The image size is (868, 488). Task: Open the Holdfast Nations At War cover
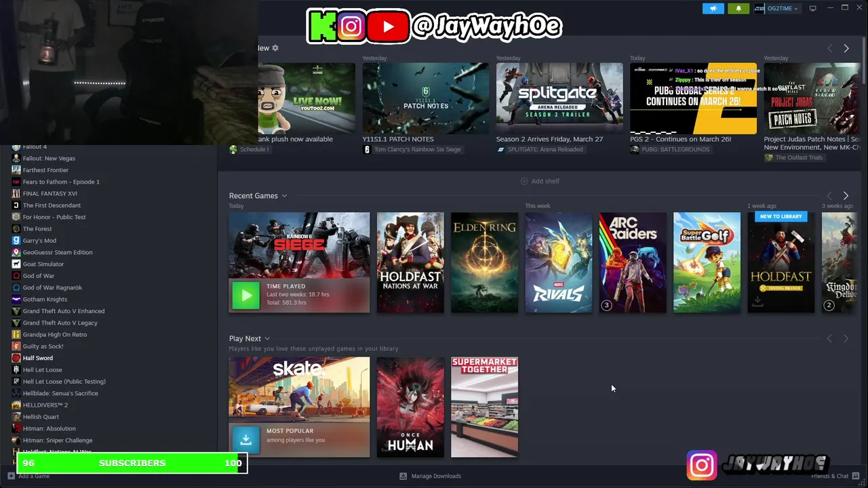coord(410,262)
